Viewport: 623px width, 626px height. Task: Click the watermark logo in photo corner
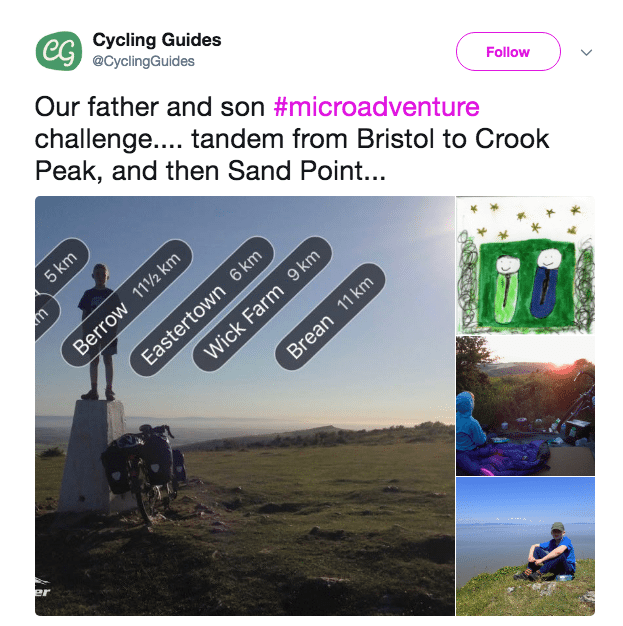point(43,592)
